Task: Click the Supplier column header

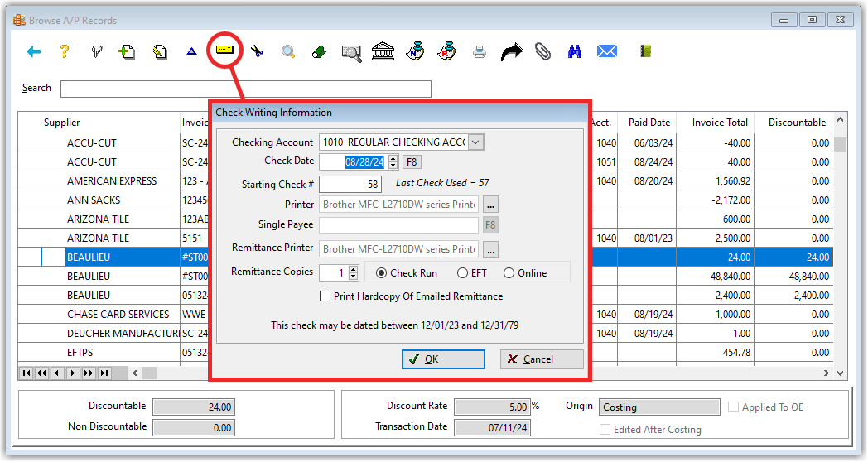Action: click(62, 123)
